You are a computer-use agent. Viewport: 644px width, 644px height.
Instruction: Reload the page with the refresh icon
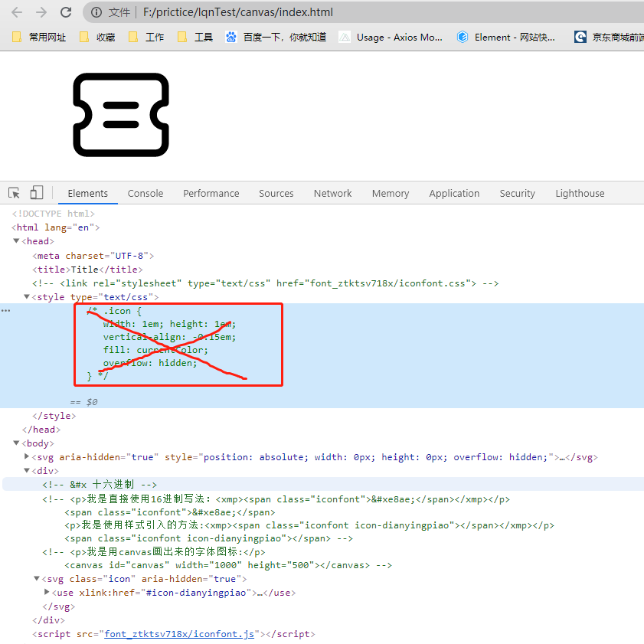tap(66, 12)
